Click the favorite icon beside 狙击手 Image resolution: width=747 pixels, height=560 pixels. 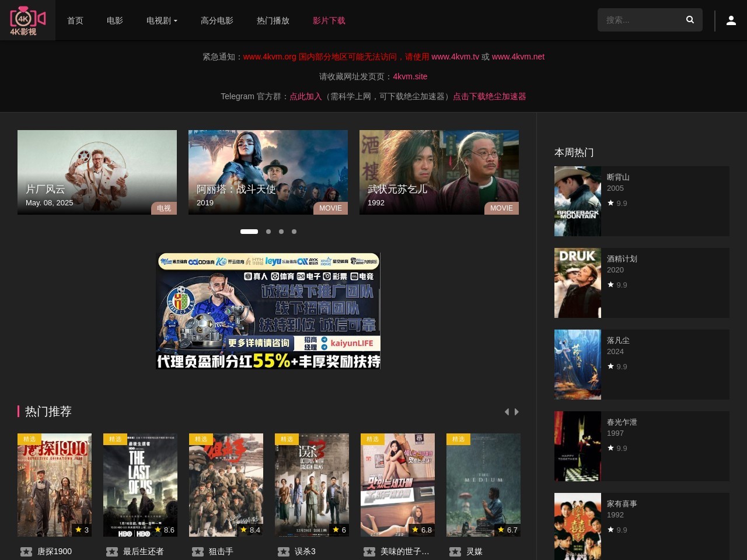pyautogui.click(x=198, y=552)
